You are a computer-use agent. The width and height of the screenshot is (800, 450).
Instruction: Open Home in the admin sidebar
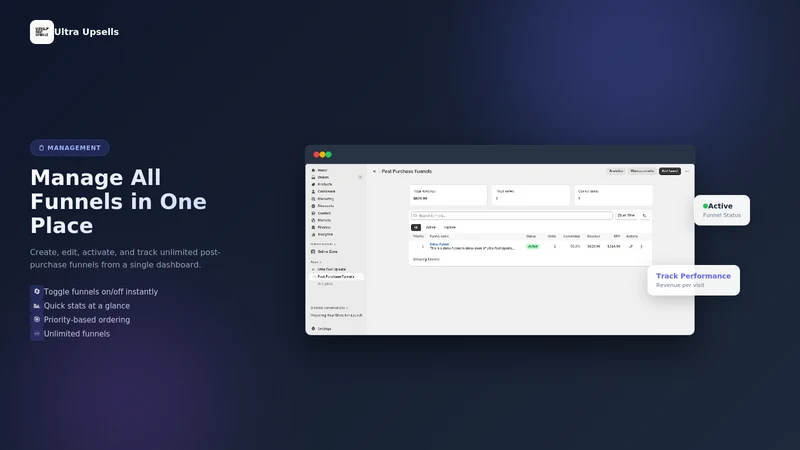(319, 170)
